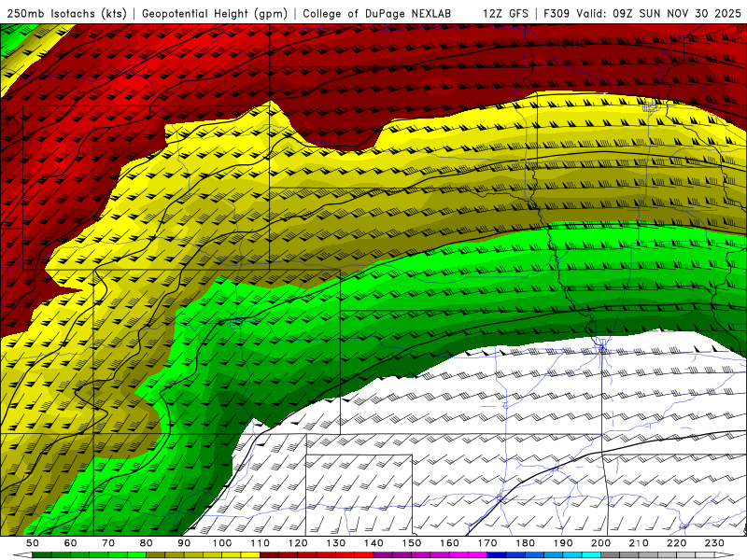Click the '100' color scale label
This screenshot has width=747, height=560.
[222, 543]
